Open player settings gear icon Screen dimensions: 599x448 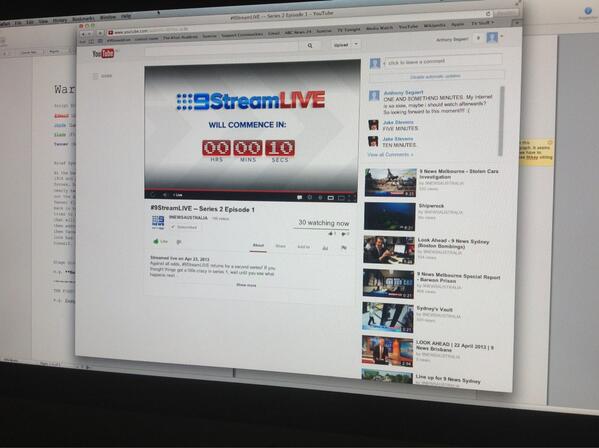coord(320,198)
